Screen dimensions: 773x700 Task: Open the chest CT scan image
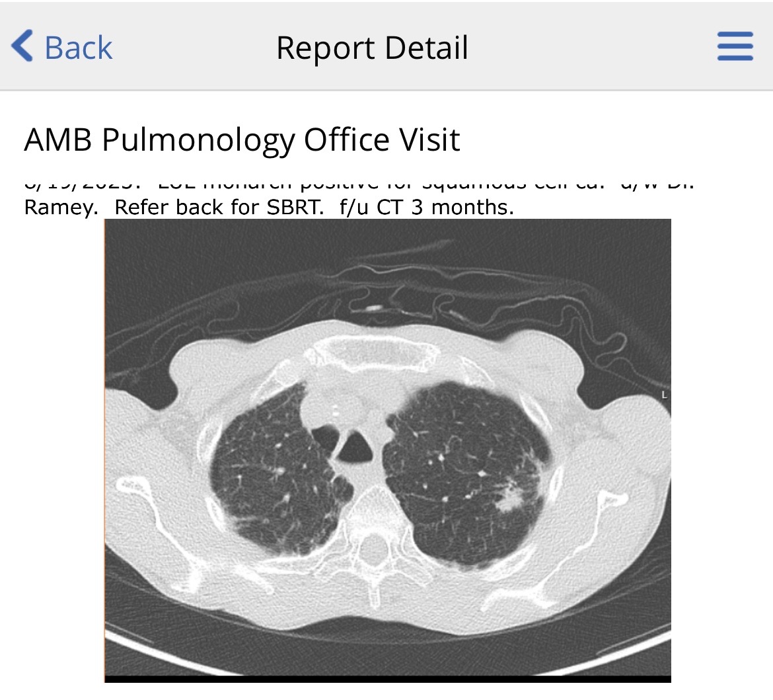coord(387,450)
